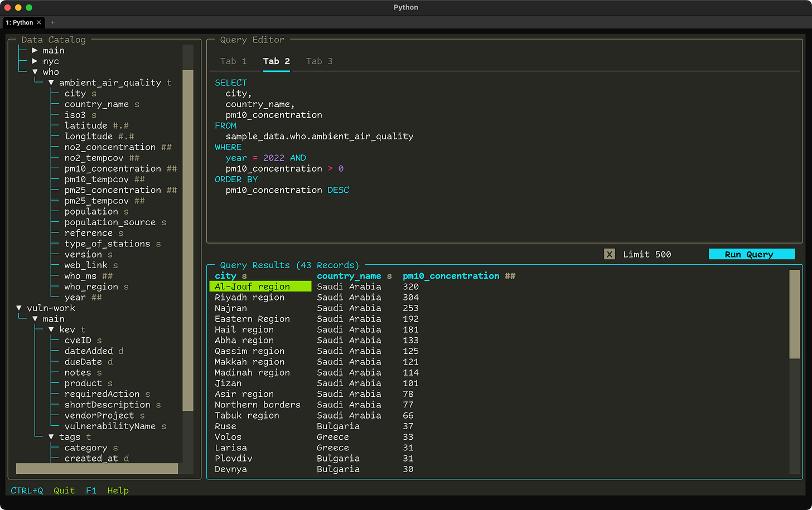Expand the main catalog node arrow
812x510 pixels.
coord(35,51)
